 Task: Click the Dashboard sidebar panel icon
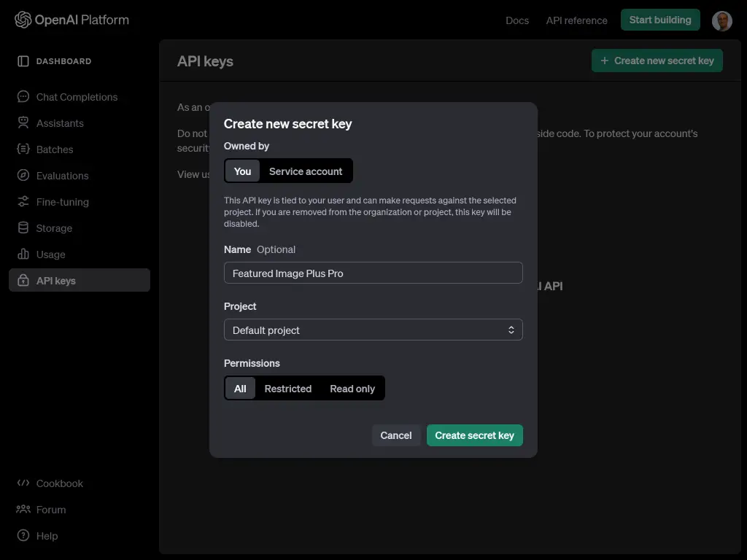pyautogui.click(x=23, y=61)
